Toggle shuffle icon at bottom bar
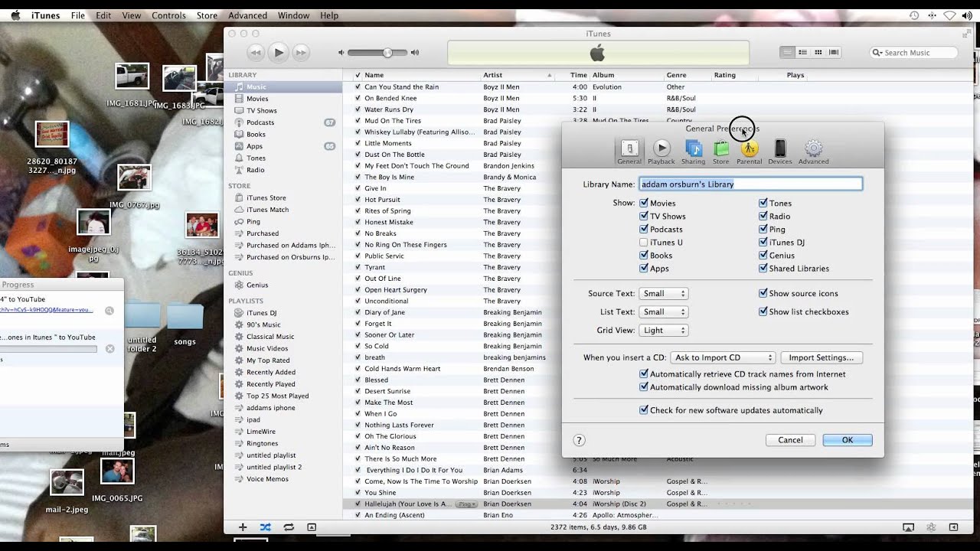Screen dimensions: 980x551 [265, 527]
